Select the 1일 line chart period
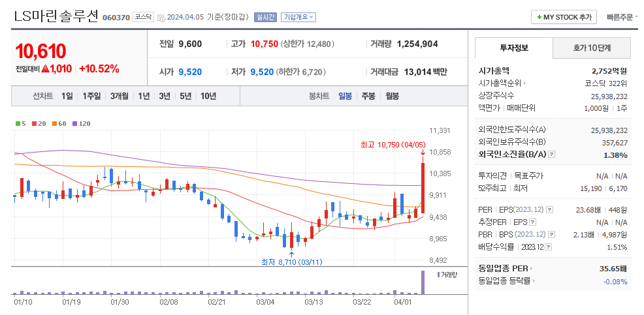The image size is (644, 315). tap(67, 97)
